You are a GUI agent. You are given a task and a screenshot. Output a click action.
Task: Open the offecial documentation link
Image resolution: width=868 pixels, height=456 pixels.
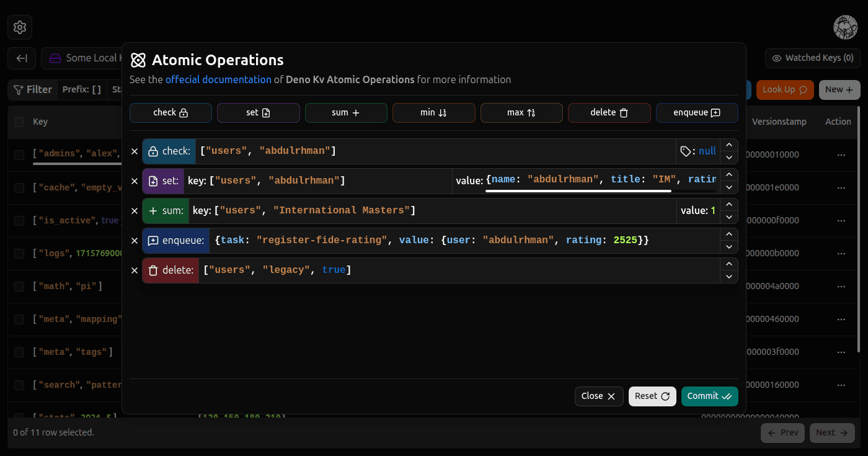(x=218, y=79)
